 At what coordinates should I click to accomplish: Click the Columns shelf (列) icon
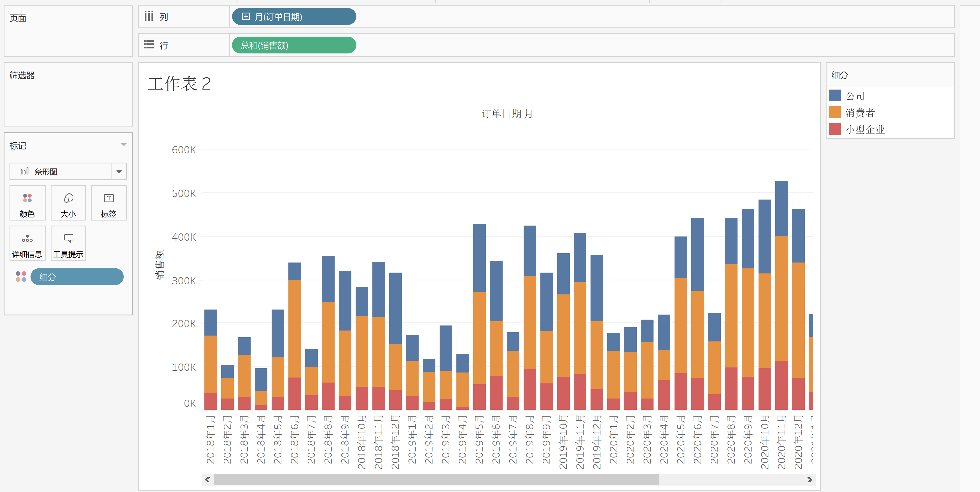coord(149,16)
